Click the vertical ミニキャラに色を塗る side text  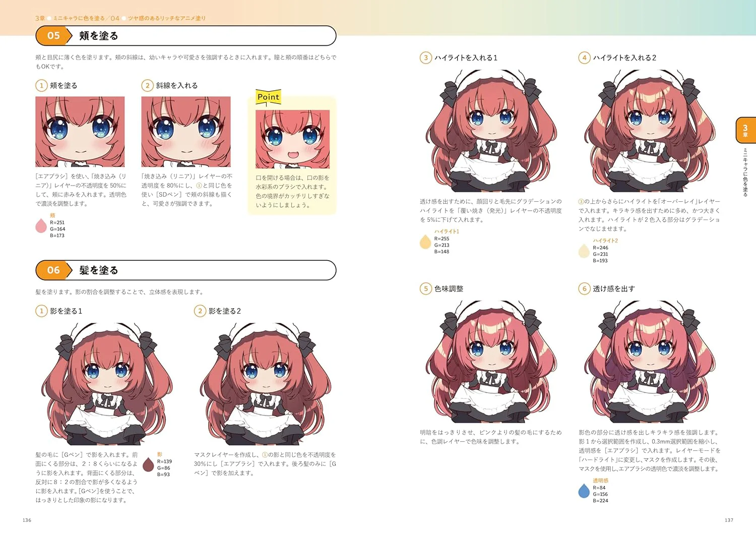[x=745, y=172]
